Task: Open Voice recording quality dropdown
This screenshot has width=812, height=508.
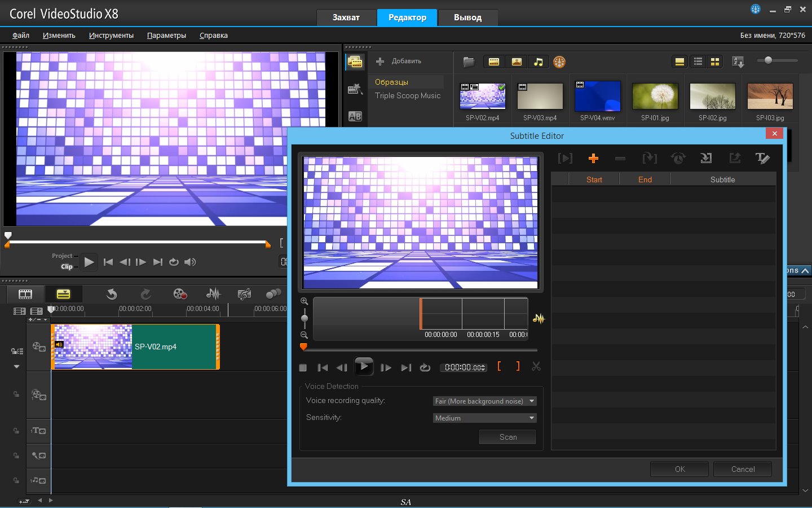Action: point(484,401)
